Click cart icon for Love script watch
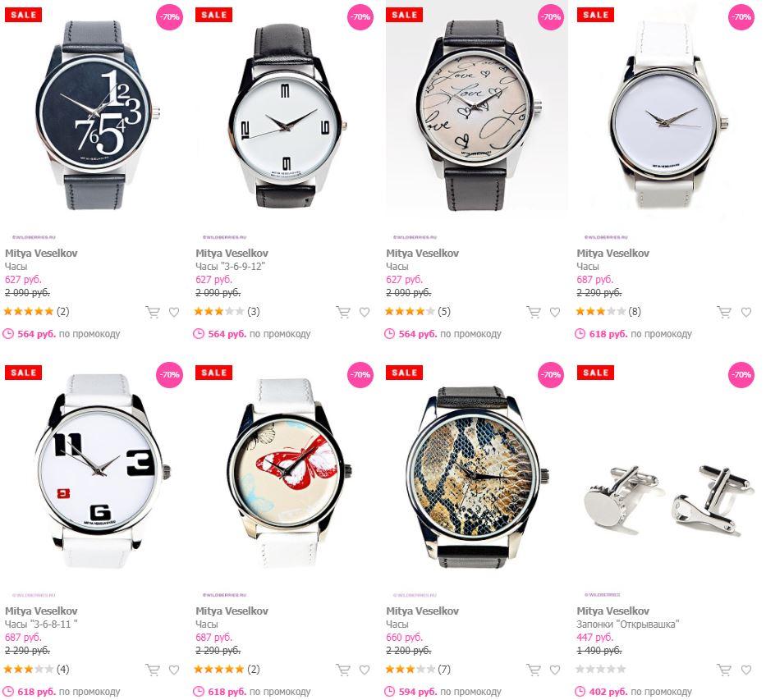Viewport: 766px width, 700px height. tap(534, 312)
